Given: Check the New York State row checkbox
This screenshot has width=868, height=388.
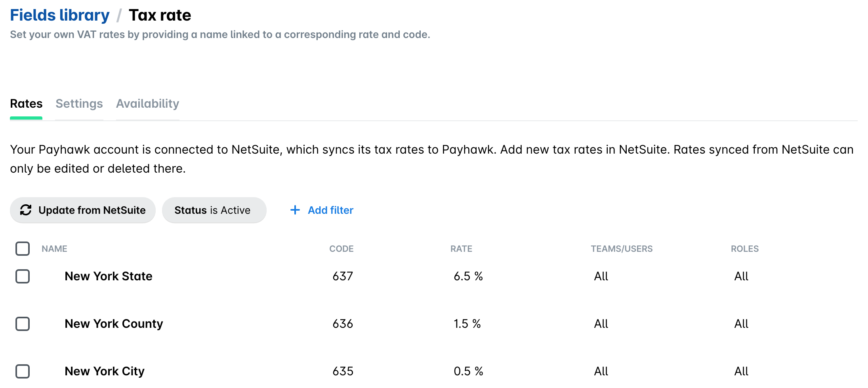Looking at the screenshot, I should 23,276.
